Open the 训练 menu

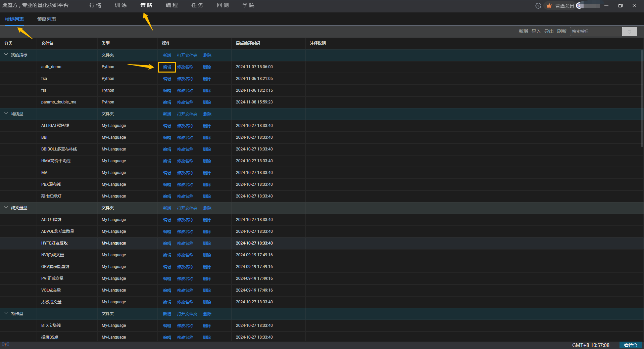pos(121,5)
